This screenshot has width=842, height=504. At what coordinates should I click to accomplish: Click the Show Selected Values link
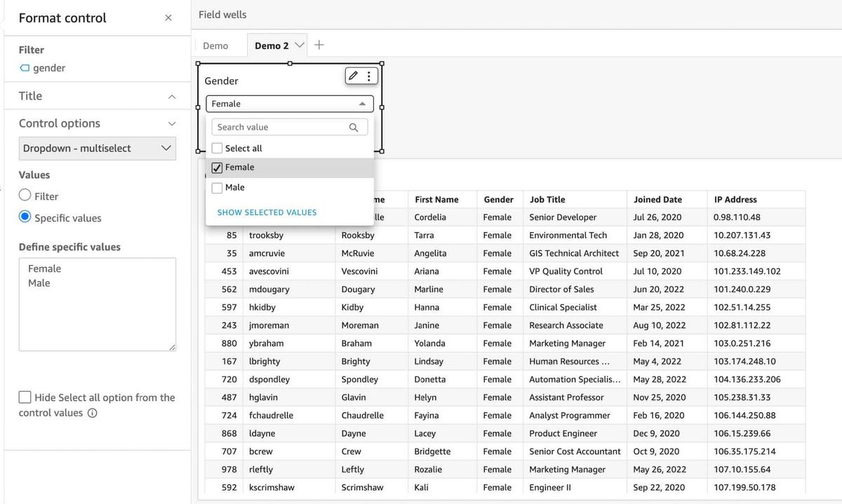coord(267,212)
